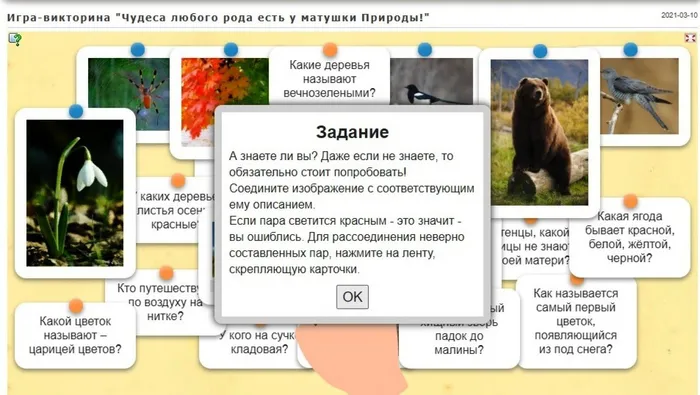Select the card ending 'падок до малины?'
700x395 pixels.
tap(459, 335)
